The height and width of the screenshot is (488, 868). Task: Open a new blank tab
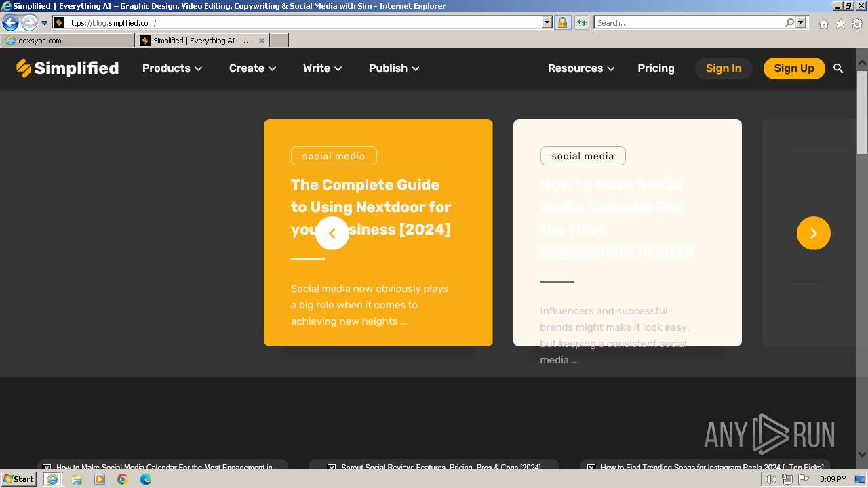279,41
